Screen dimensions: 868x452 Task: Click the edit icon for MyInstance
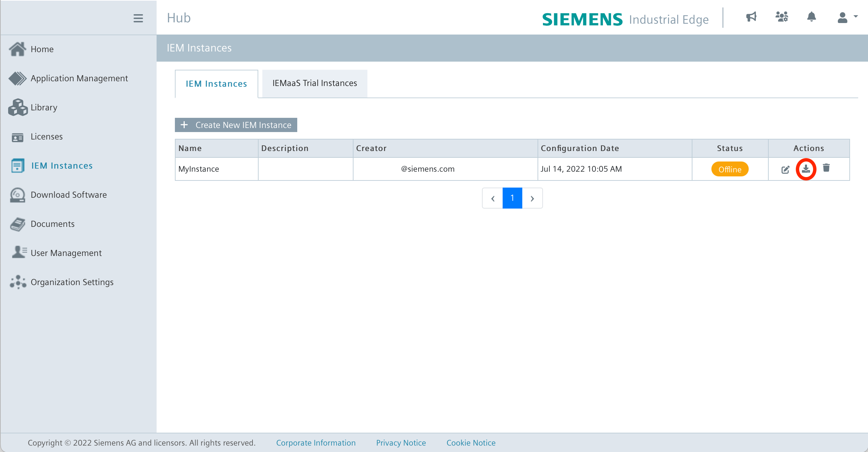coord(785,169)
